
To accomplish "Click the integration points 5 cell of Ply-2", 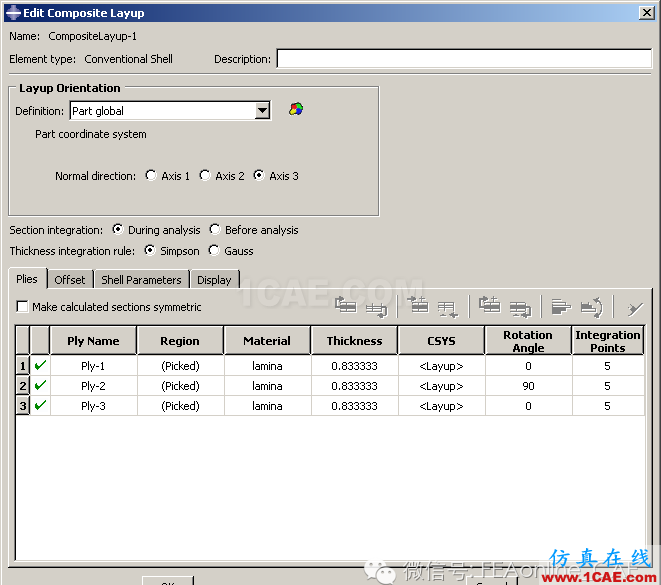I will pos(608,386).
